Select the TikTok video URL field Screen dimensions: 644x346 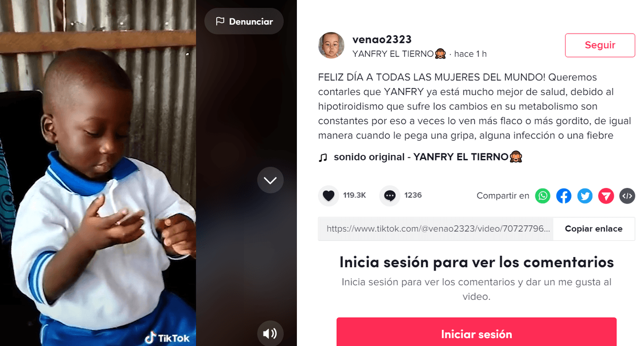point(436,229)
